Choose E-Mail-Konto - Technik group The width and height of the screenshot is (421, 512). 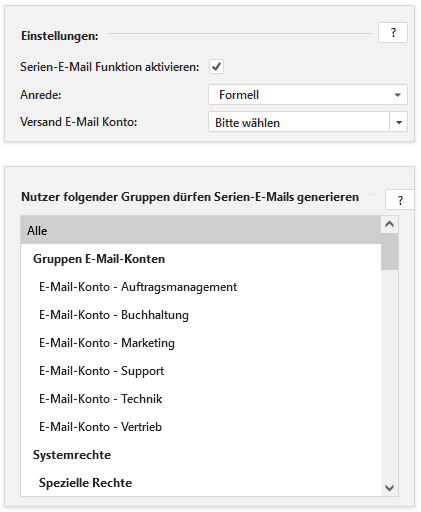[201, 399]
